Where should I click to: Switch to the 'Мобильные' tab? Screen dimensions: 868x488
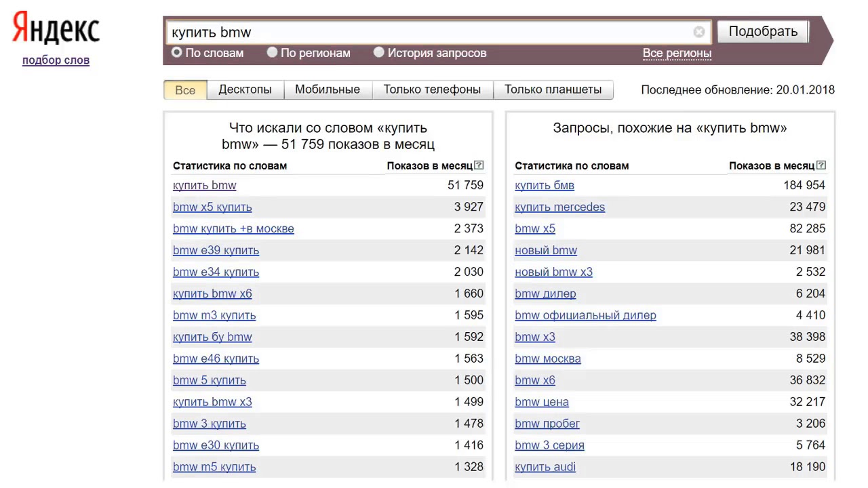328,89
